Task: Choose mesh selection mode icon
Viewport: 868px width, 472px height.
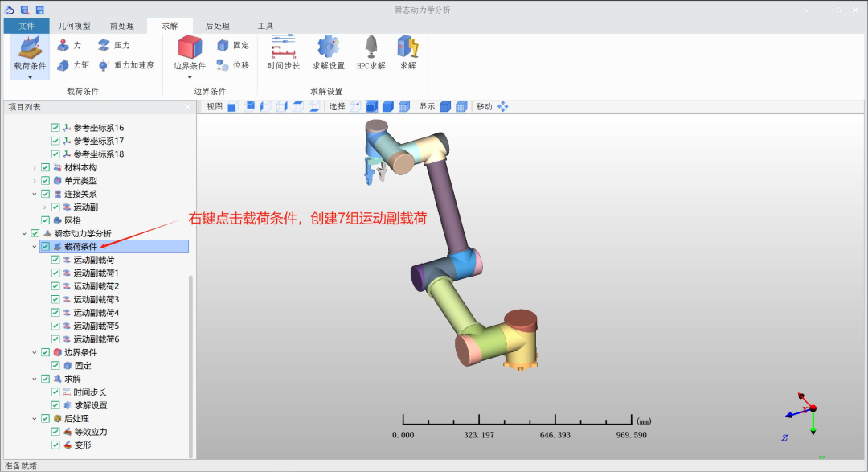Action: click(404, 106)
